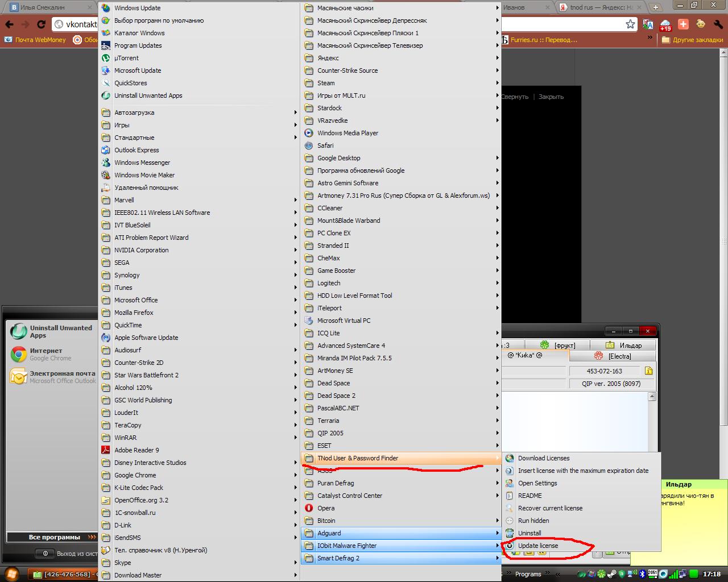The width and height of the screenshot is (728, 582).
Task: Open the IObit Malware Fighter folder
Action: point(401,546)
